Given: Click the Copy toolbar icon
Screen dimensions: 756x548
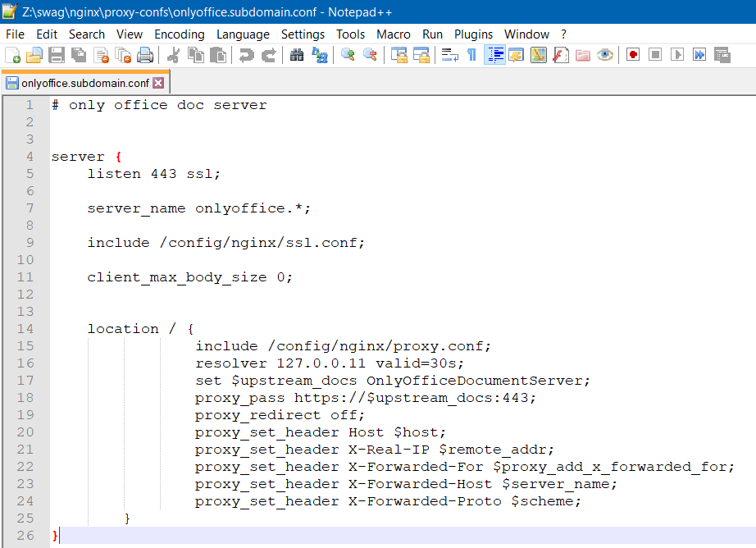Looking at the screenshot, I should pos(195,55).
